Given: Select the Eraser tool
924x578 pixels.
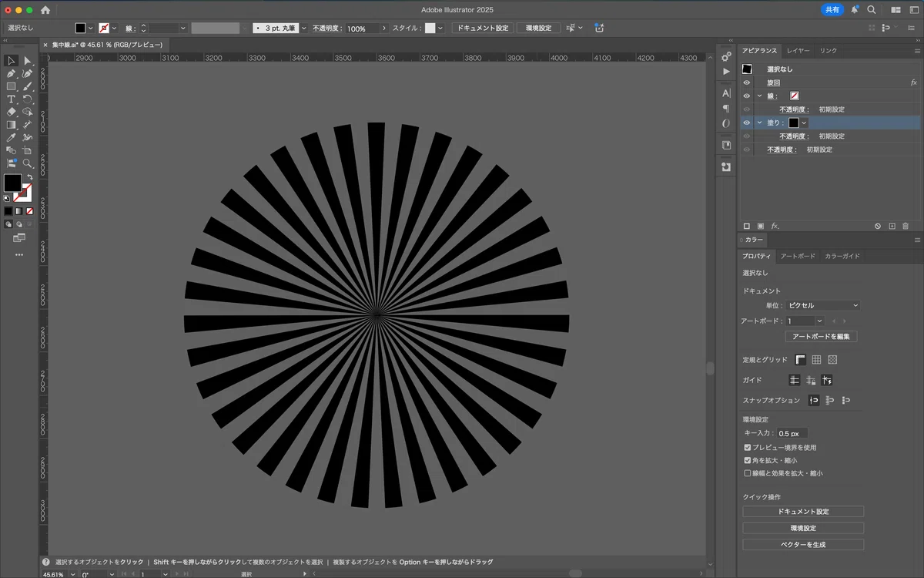Looking at the screenshot, I should point(12,112).
